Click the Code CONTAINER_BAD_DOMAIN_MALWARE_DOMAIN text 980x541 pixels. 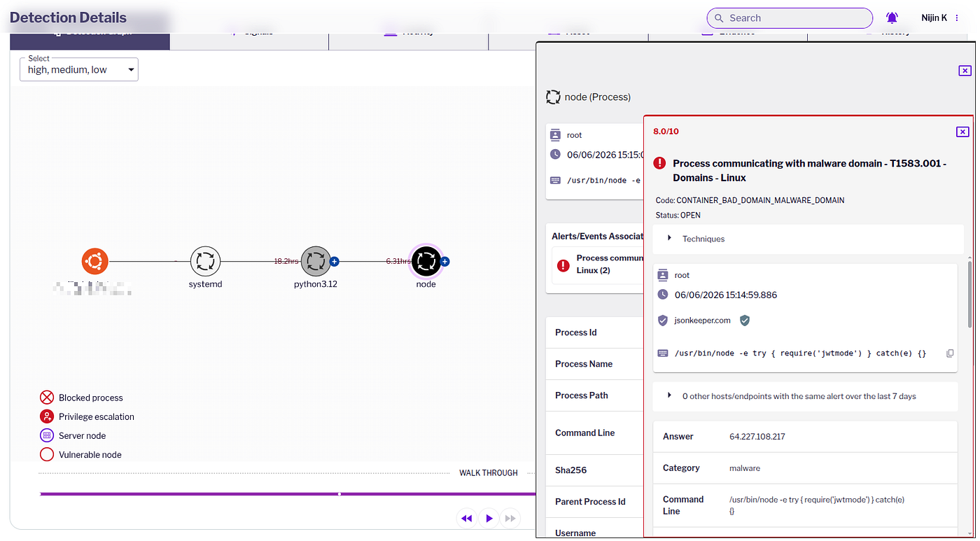tap(750, 200)
